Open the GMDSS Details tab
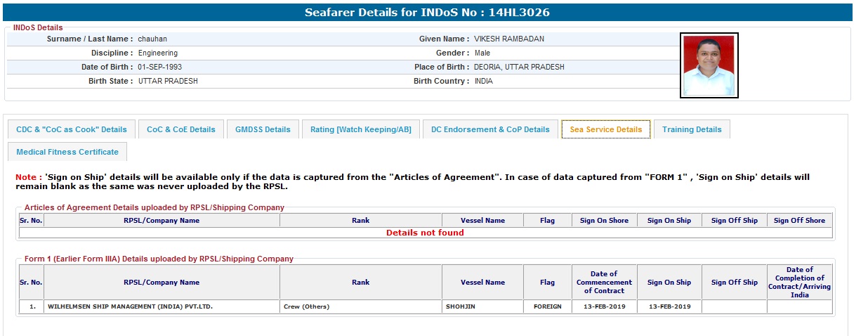This screenshot has height=336, width=868. click(x=263, y=129)
